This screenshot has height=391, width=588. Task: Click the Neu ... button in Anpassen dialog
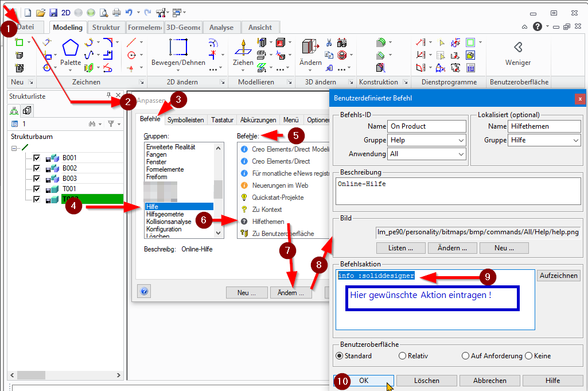(247, 293)
